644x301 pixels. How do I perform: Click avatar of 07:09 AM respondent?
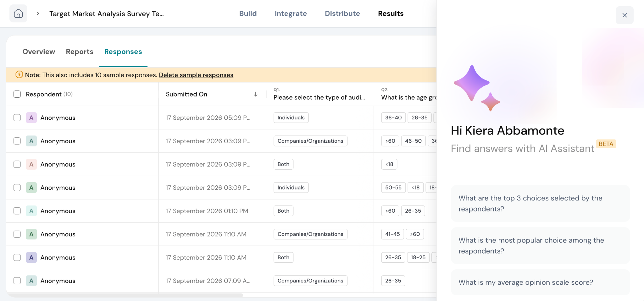click(31, 281)
